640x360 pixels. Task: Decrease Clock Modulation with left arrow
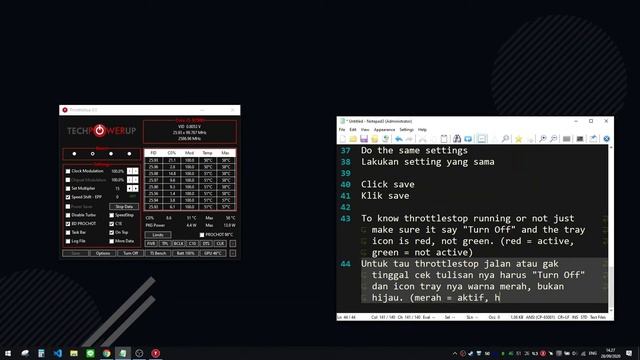[x=130, y=171]
